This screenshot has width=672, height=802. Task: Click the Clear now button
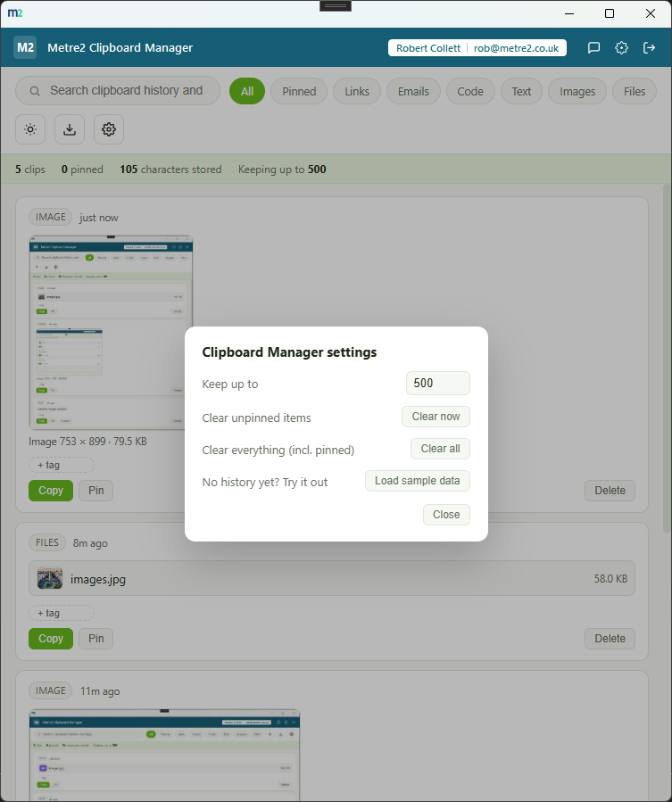436,417
